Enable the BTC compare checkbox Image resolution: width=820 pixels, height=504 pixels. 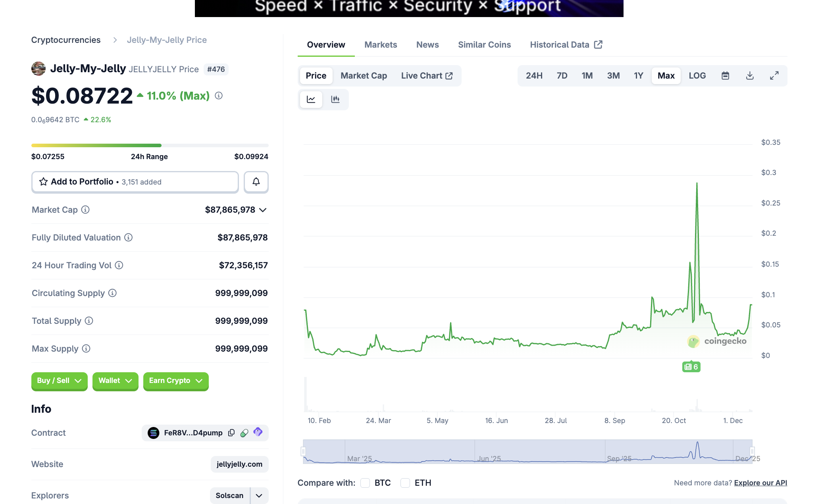pyautogui.click(x=365, y=483)
